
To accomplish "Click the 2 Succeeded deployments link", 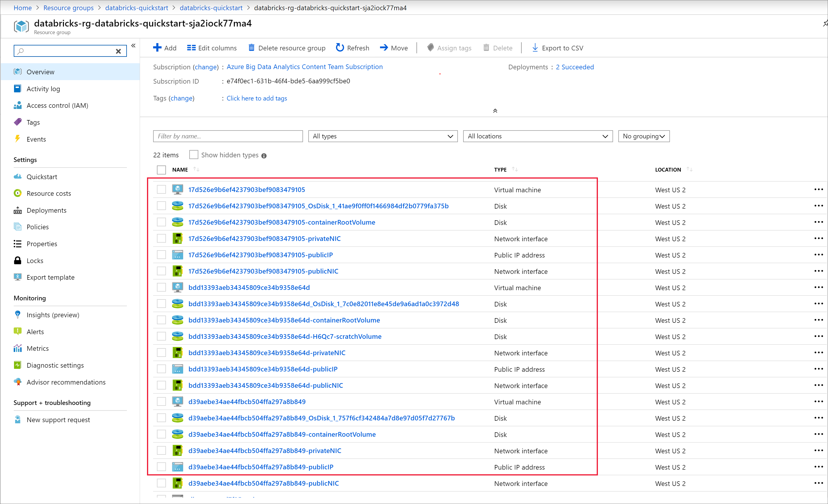I will [575, 67].
